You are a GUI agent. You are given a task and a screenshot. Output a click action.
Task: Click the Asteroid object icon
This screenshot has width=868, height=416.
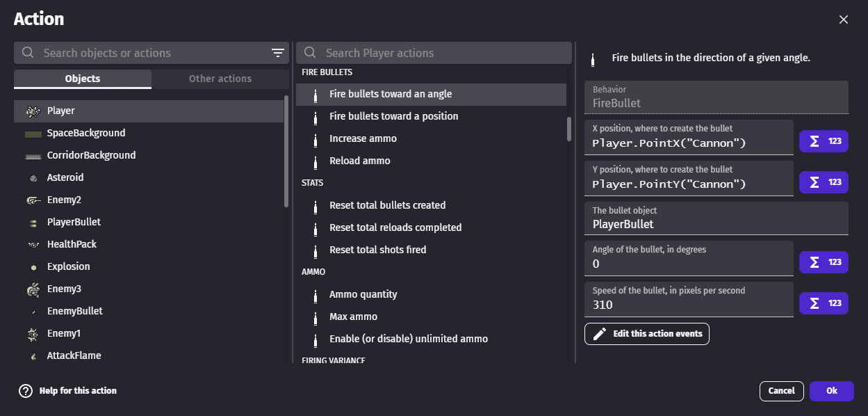(33, 178)
